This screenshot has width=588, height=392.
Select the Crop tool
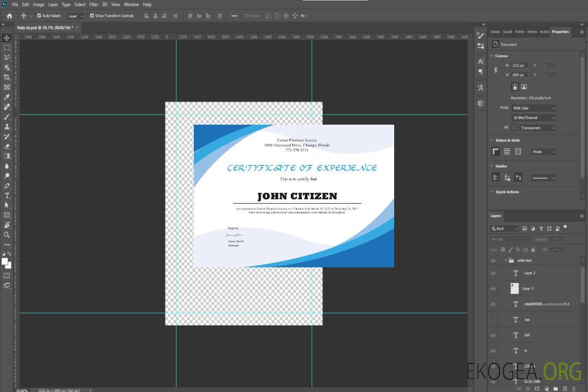pos(7,77)
